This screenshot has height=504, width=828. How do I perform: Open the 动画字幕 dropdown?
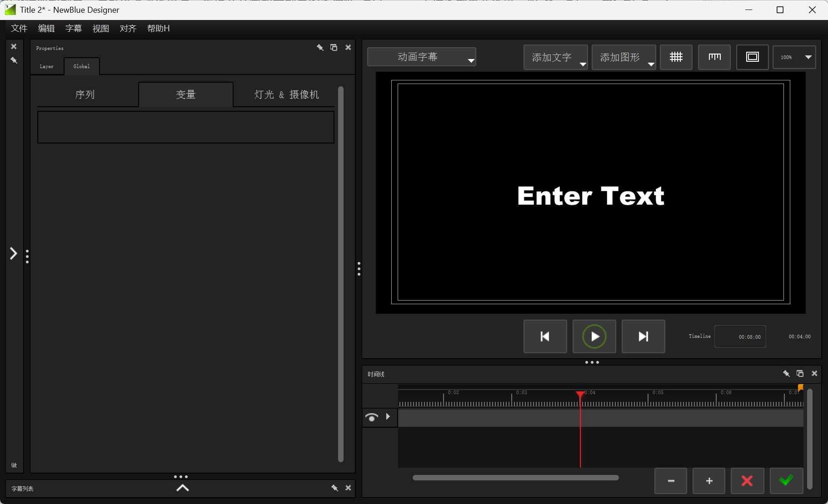[422, 57]
